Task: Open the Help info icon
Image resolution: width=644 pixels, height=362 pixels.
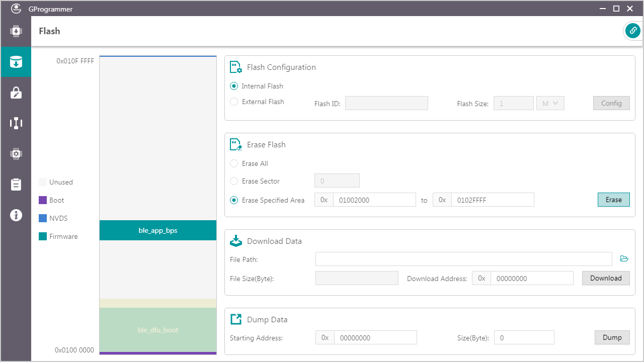Action: click(x=16, y=215)
